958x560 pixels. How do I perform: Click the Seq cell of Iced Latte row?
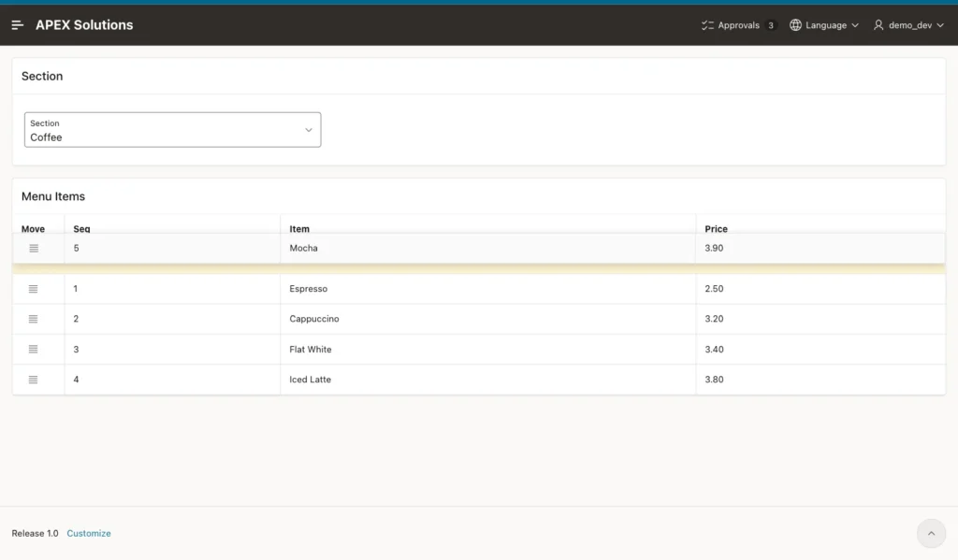click(x=172, y=380)
